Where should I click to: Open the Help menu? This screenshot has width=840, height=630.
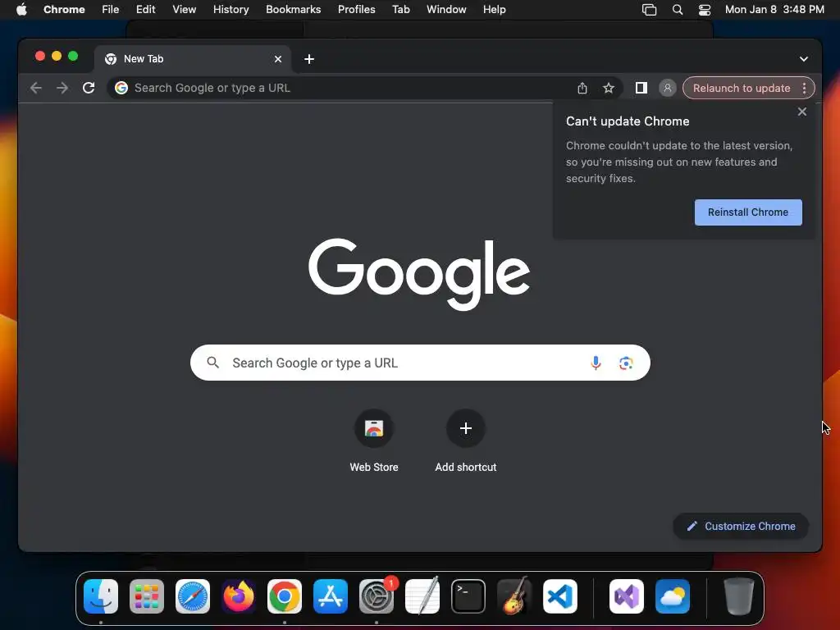point(494,10)
